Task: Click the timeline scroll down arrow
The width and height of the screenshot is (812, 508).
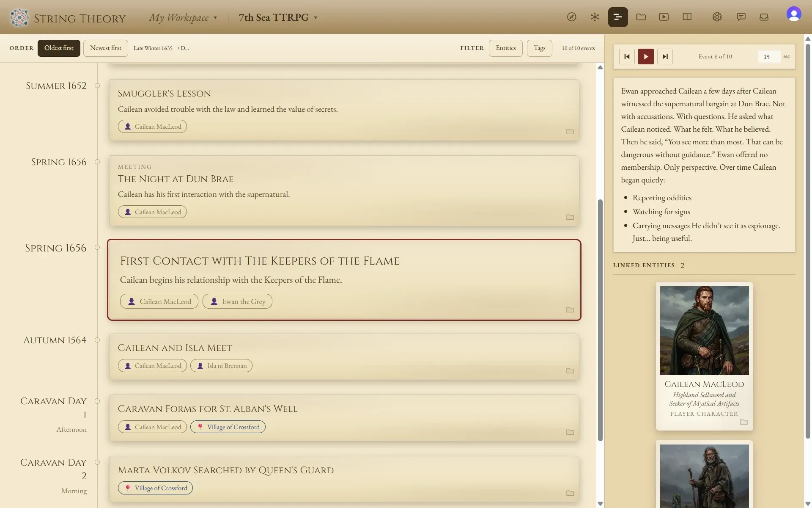Action: (600, 503)
